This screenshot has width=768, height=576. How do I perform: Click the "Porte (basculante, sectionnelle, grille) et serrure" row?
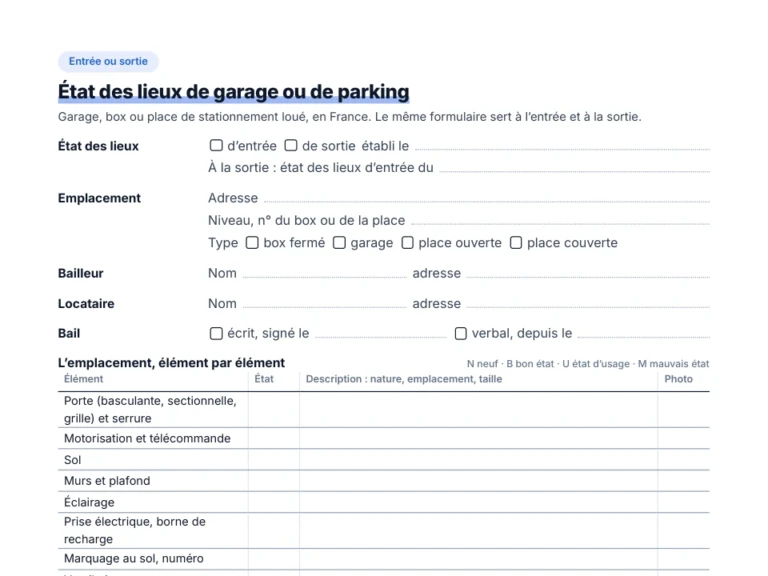[384, 409]
